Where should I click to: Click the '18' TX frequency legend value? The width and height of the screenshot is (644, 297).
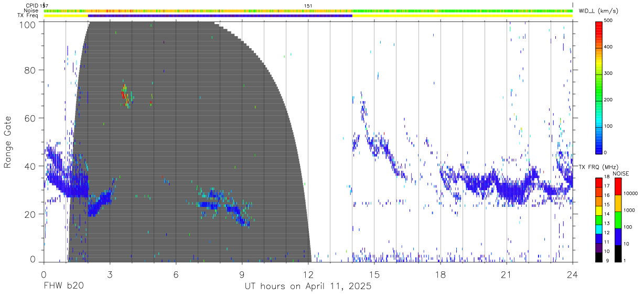click(608, 178)
